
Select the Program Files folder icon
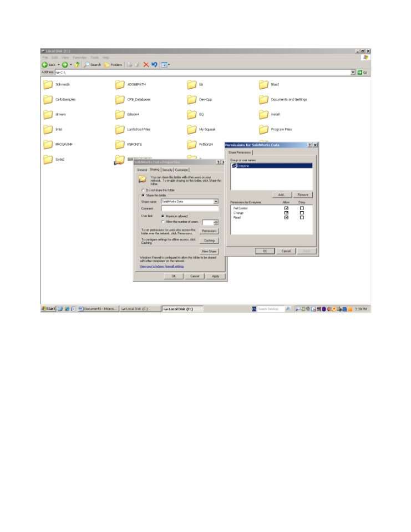(x=263, y=129)
